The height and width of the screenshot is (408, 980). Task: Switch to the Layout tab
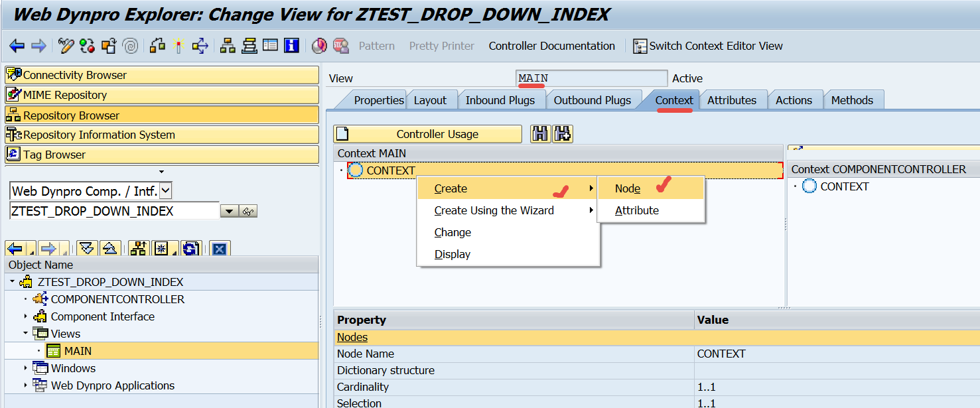[x=430, y=100]
